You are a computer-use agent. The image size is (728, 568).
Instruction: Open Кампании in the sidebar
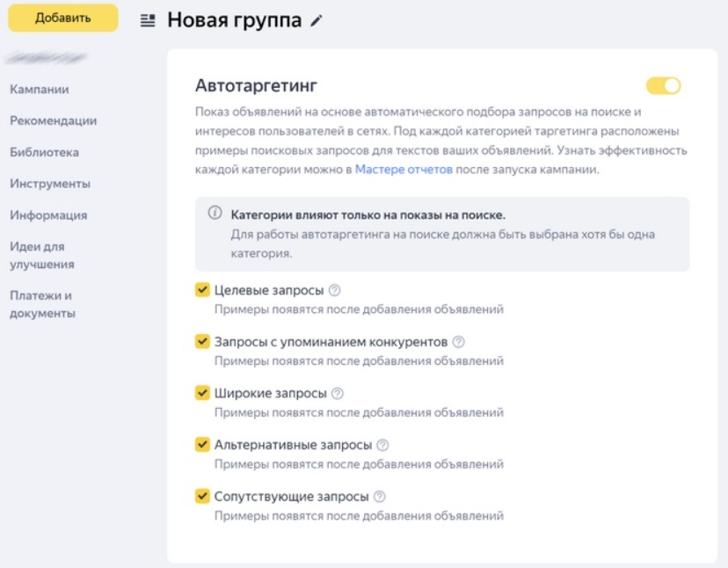pyautogui.click(x=40, y=89)
